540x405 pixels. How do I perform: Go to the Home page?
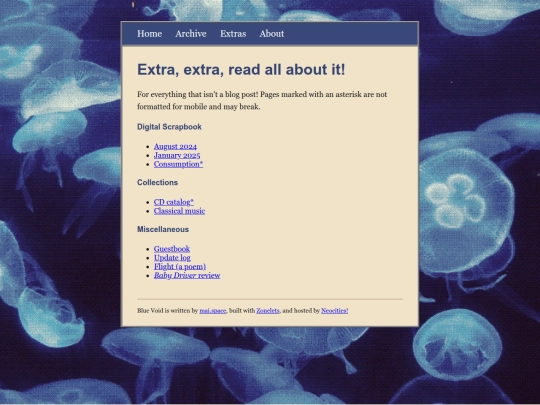pos(149,34)
